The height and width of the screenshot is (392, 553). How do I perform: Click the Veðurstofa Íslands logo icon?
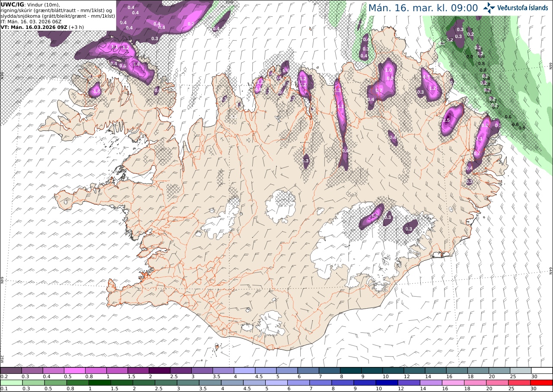tap(489, 7)
